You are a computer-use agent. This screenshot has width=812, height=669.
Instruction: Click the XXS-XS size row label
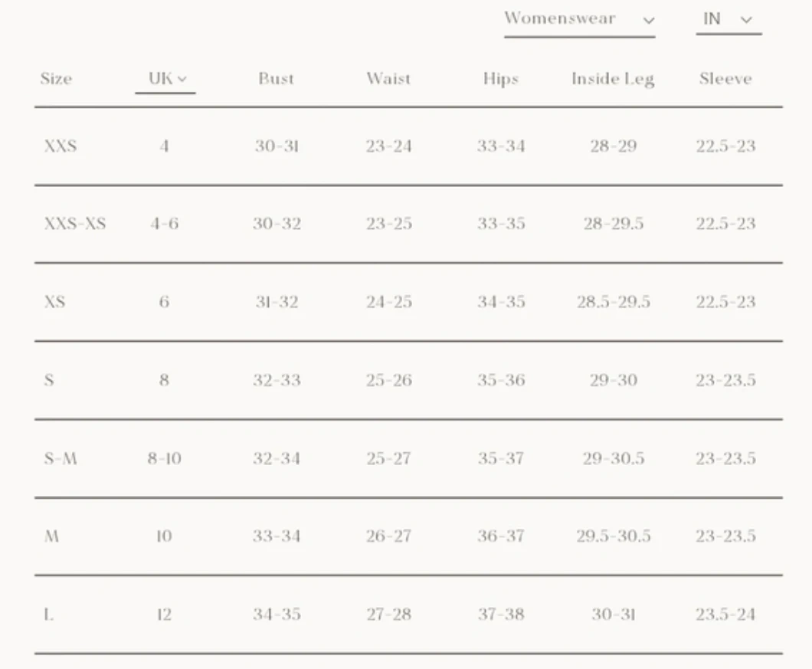point(75,224)
